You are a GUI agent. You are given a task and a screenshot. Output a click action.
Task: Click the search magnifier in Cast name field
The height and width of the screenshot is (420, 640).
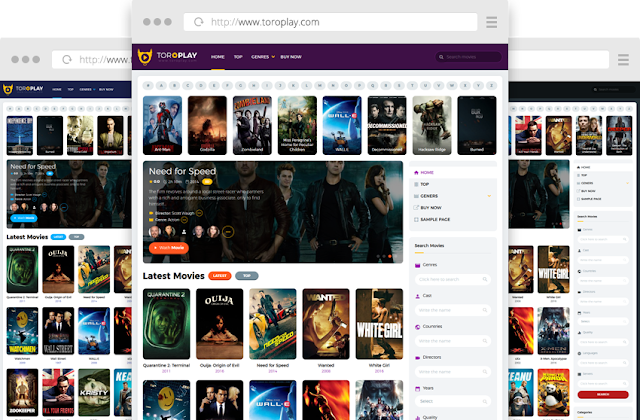point(485,310)
